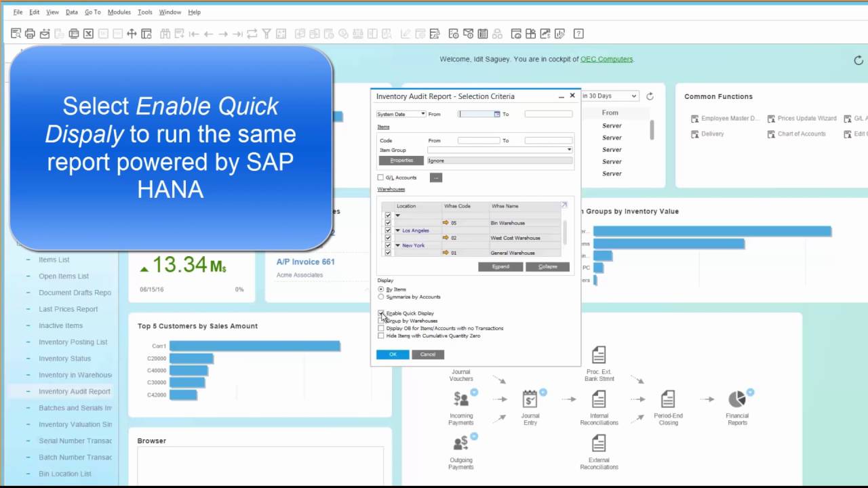Image resolution: width=868 pixels, height=488 pixels.
Task: Click the Print icon in toolbar
Action: coord(30,33)
